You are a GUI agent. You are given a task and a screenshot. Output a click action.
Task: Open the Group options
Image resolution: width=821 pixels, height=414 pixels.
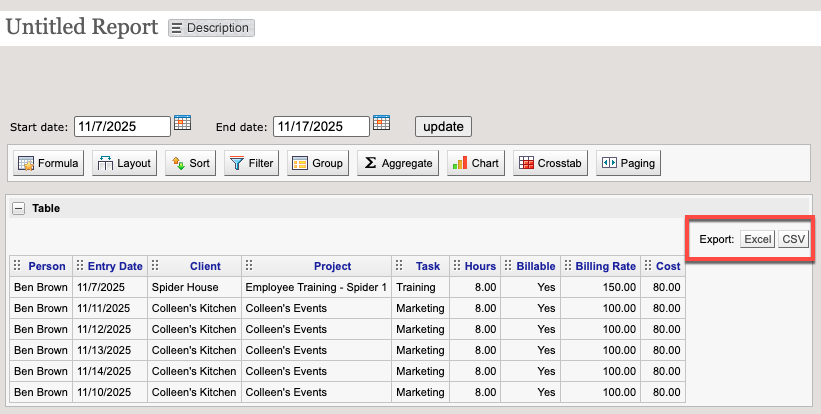click(318, 163)
